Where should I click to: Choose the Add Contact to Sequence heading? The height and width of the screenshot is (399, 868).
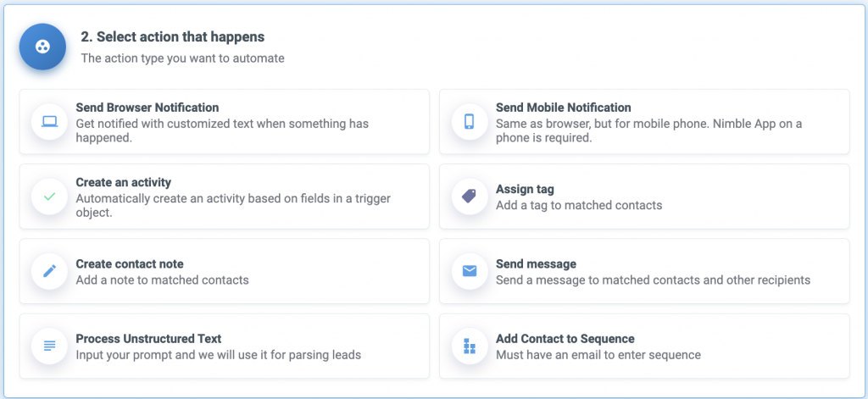click(565, 339)
